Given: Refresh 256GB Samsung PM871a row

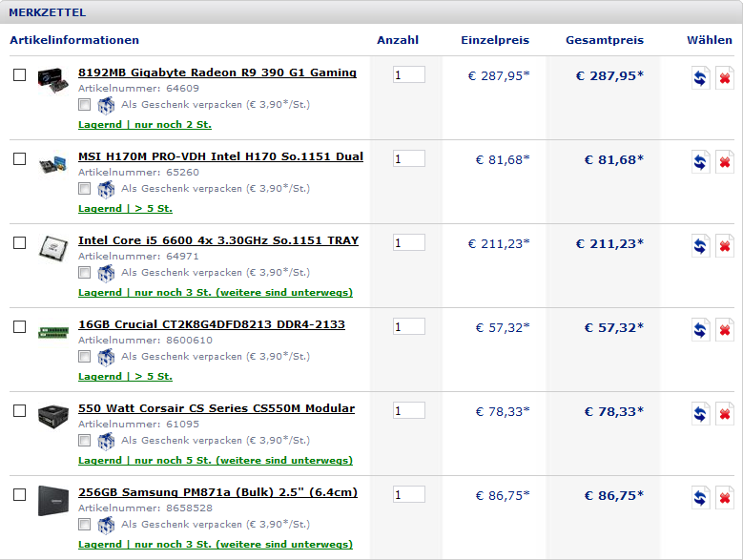Looking at the screenshot, I should (700, 497).
